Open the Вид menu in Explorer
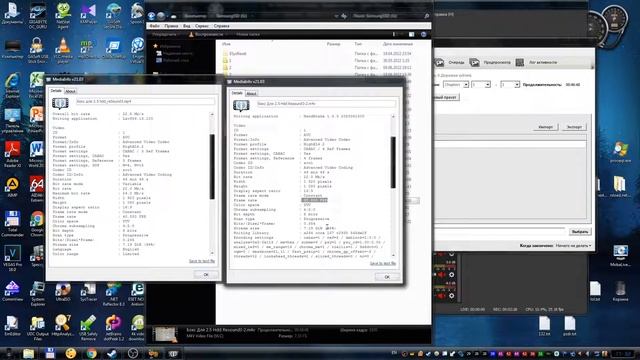640x360 pixels. [187, 26]
